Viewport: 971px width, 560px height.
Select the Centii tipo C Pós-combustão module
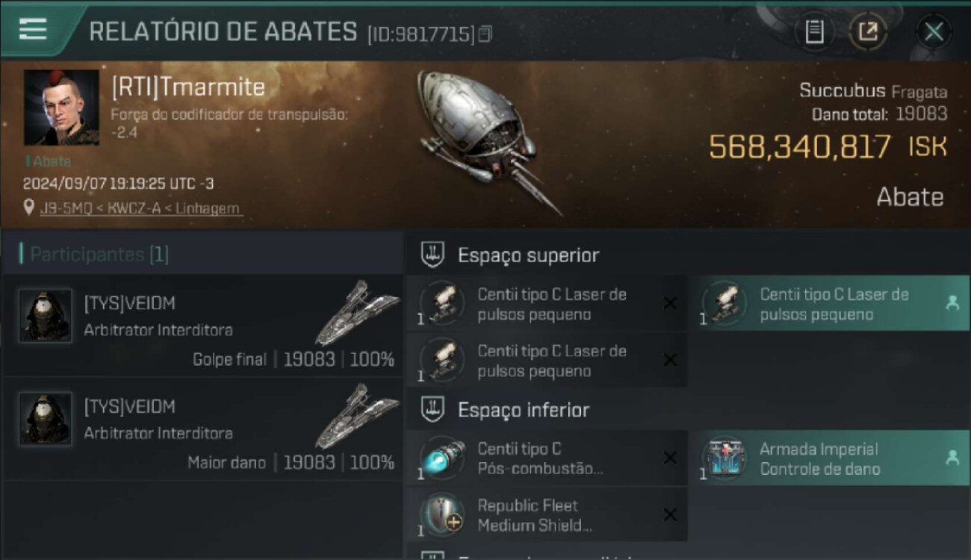click(547, 458)
